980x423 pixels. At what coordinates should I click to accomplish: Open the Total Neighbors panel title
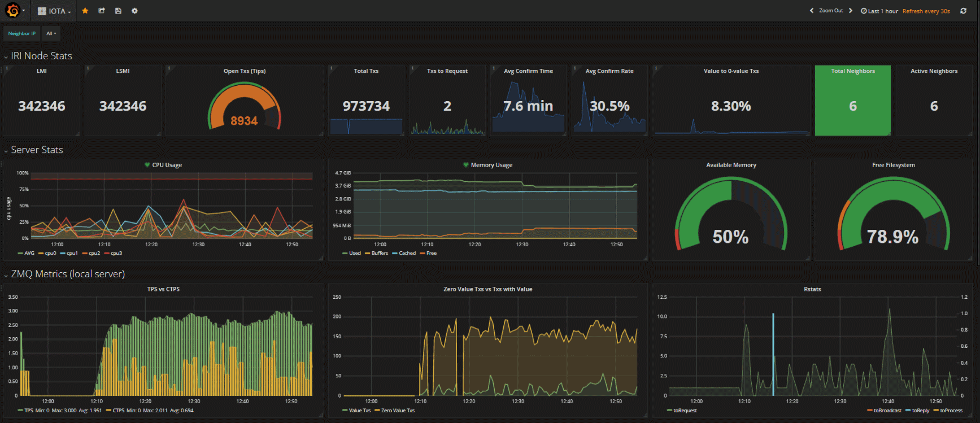853,71
